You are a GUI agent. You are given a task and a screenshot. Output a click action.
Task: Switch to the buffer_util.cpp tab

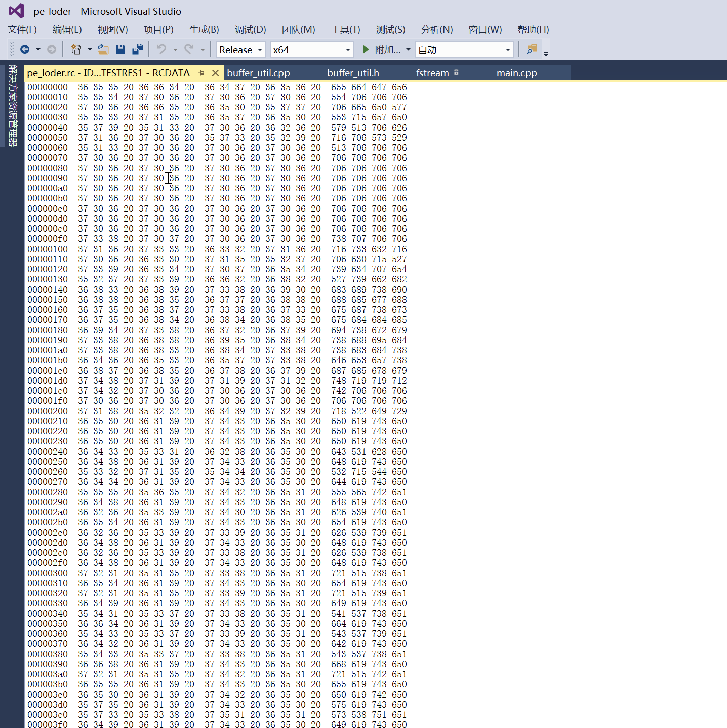(x=258, y=73)
